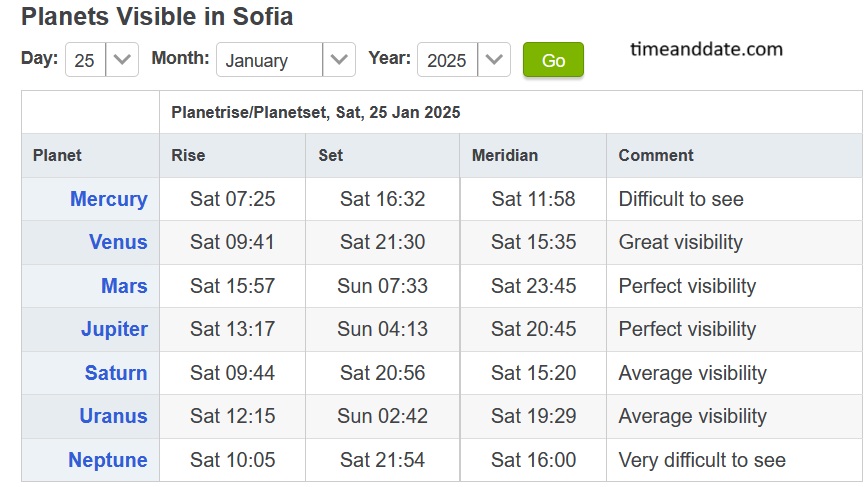Click the Meridian column header

505,155
